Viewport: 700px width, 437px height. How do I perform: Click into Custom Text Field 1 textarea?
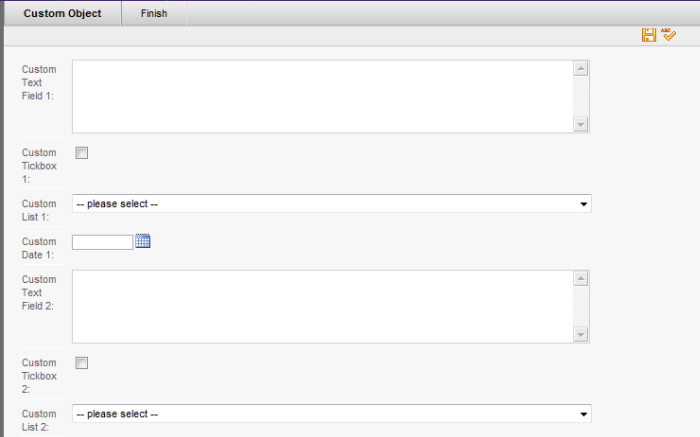(x=323, y=96)
